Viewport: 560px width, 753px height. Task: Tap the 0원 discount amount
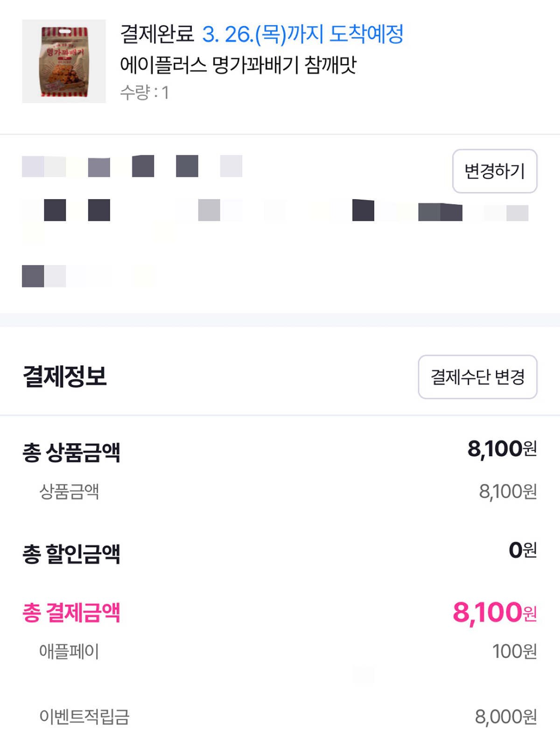(x=522, y=550)
